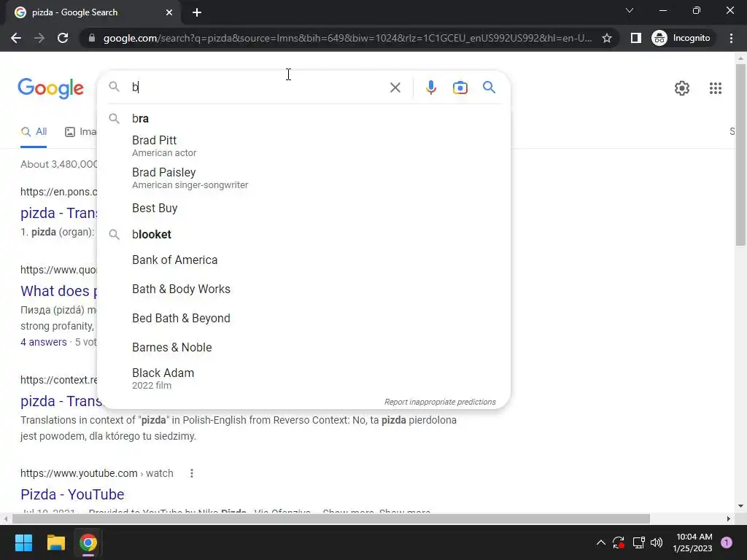The height and width of the screenshot is (560, 747).
Task: Click Report inappropriate predictions link
Action: click(x=440, y=402)
